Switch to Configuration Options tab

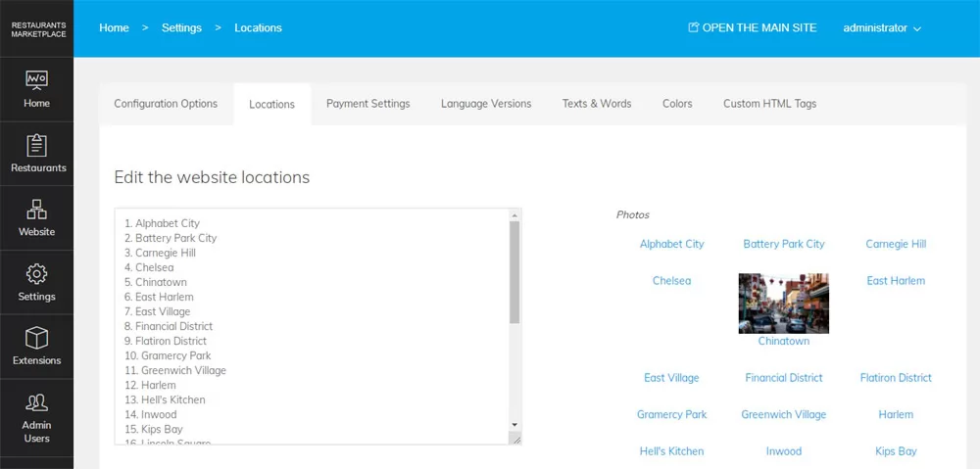click(166, 104)
